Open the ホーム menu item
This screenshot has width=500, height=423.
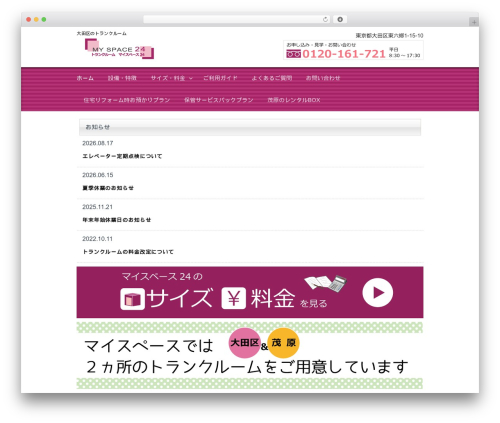(x=85, y=78)
